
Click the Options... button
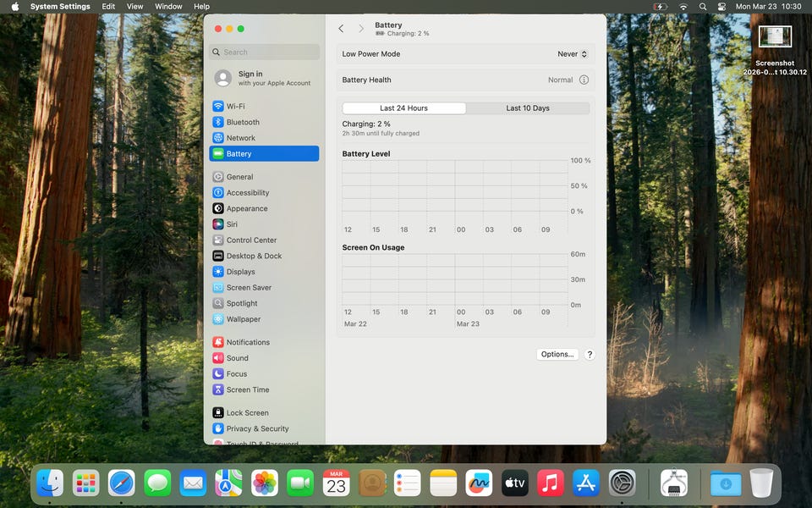click(x=557, y=355)
